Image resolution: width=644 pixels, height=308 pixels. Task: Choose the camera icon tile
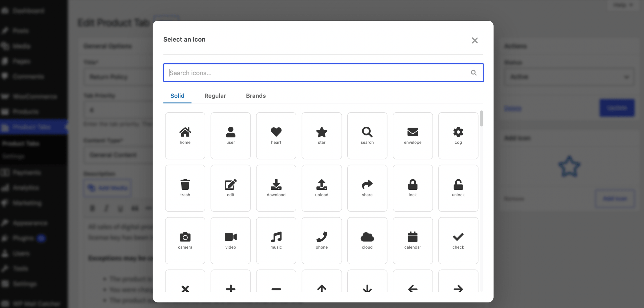[185, 241]
